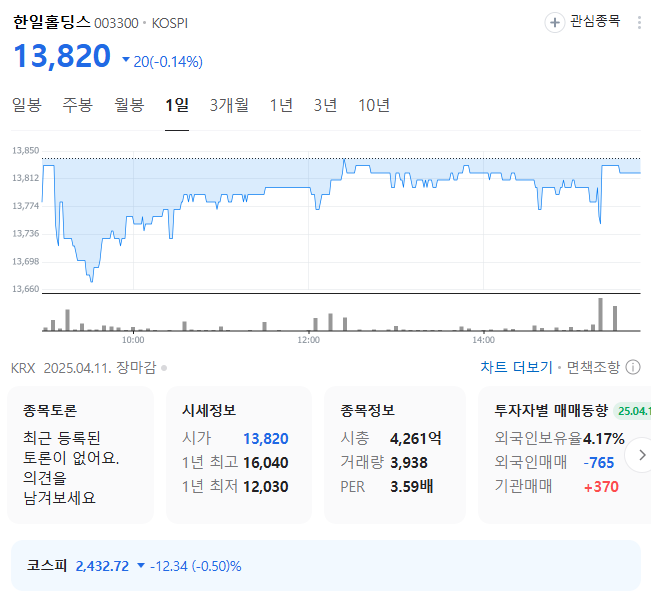Switch to the 월봉 chart tab
This screenshot has height=593, width=651.
pyautogui.click(x=129, y=105)
